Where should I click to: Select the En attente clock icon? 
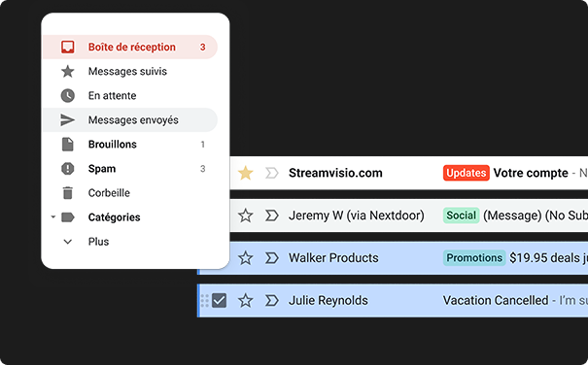click(x=67, y=95)
